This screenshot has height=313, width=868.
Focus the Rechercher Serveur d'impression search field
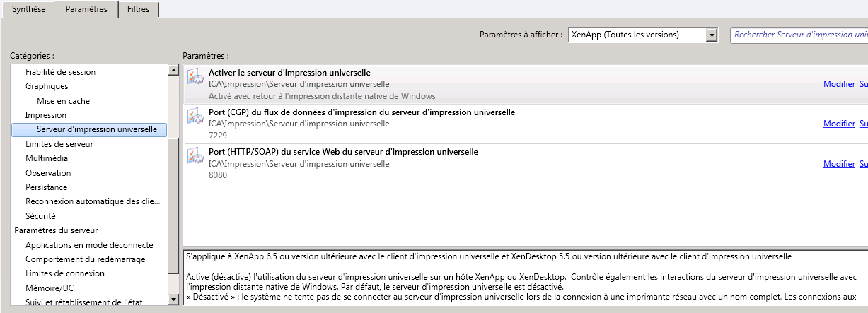pos(799,35)
